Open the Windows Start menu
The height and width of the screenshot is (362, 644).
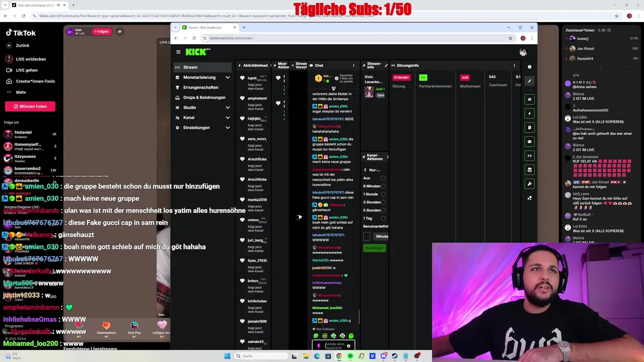[227, 356]
